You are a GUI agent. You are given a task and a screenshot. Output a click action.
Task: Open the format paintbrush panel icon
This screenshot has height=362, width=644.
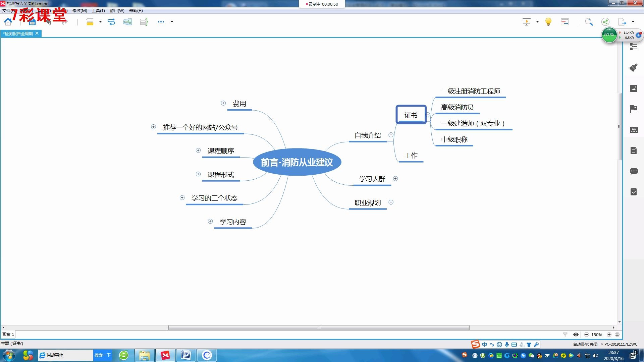point(633,67)
